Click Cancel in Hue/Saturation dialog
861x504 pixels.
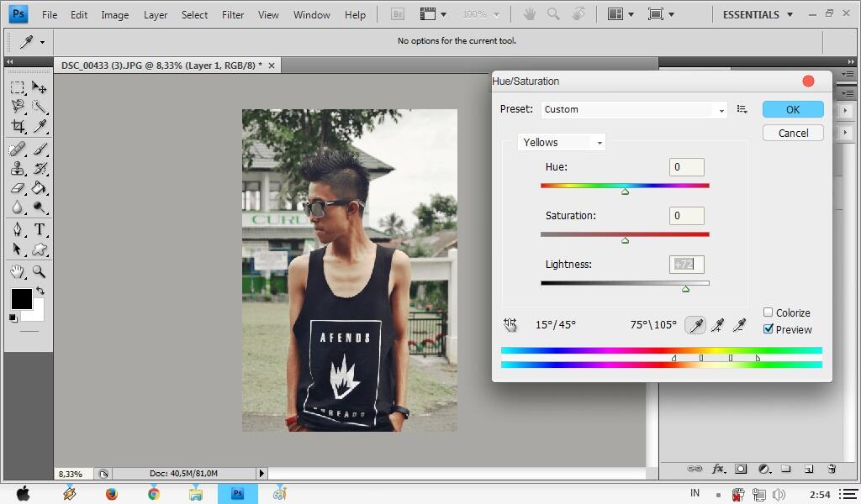pos(793,134)
